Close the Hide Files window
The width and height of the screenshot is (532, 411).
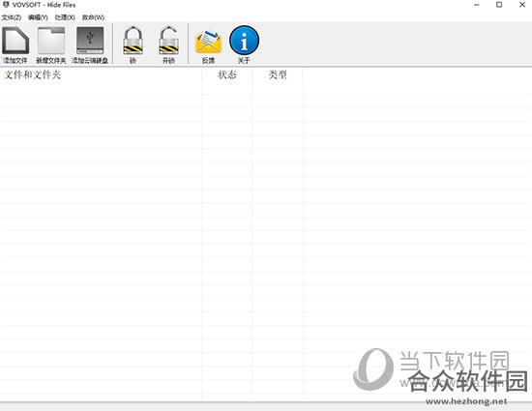point(522,5)
